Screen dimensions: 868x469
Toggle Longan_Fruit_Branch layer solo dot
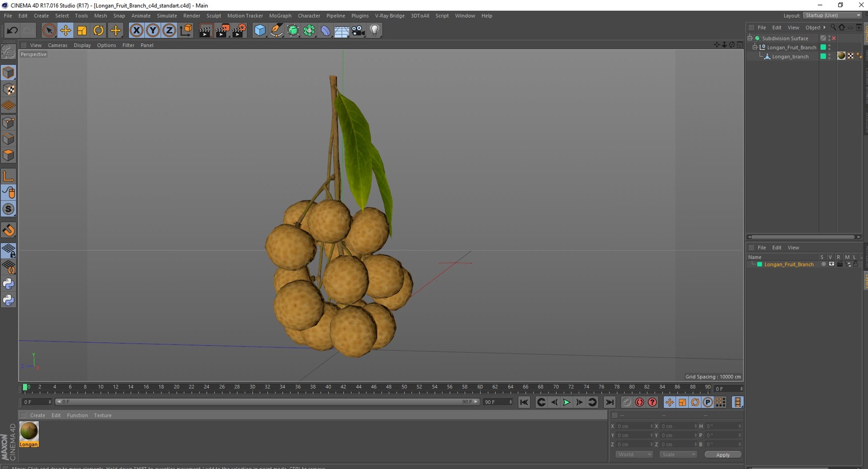(823, 264)
